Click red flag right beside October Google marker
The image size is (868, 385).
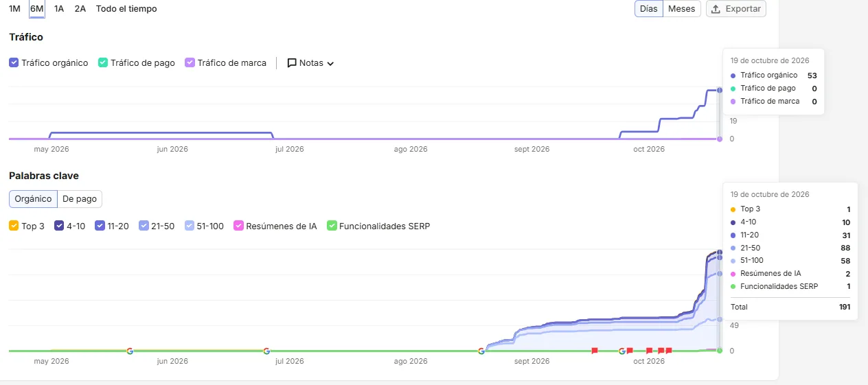click(630, 351)
